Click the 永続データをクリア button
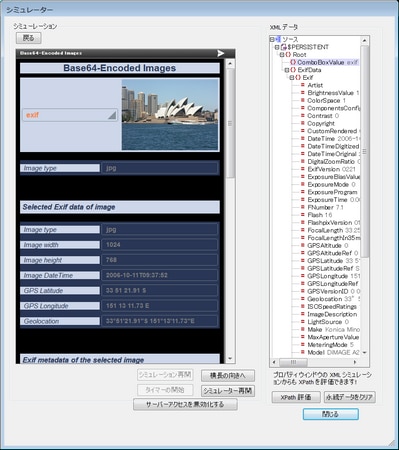This screenshot has width=399, height=450. coord(350,397)
